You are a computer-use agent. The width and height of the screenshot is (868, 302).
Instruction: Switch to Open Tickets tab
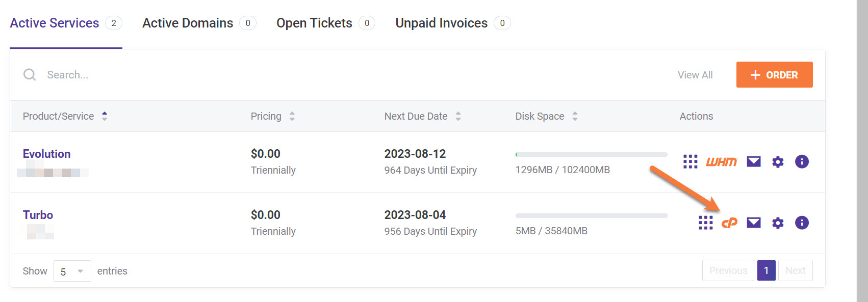pos(314,23)
